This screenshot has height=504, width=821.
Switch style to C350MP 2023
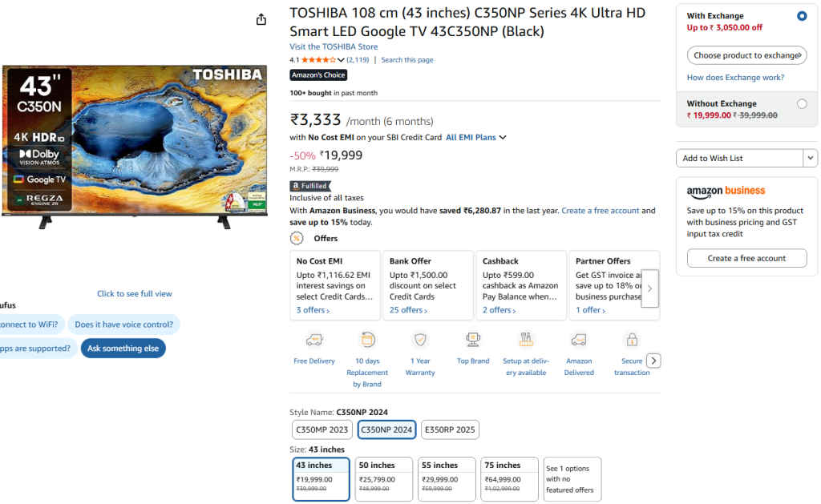(x=322, y=429)
